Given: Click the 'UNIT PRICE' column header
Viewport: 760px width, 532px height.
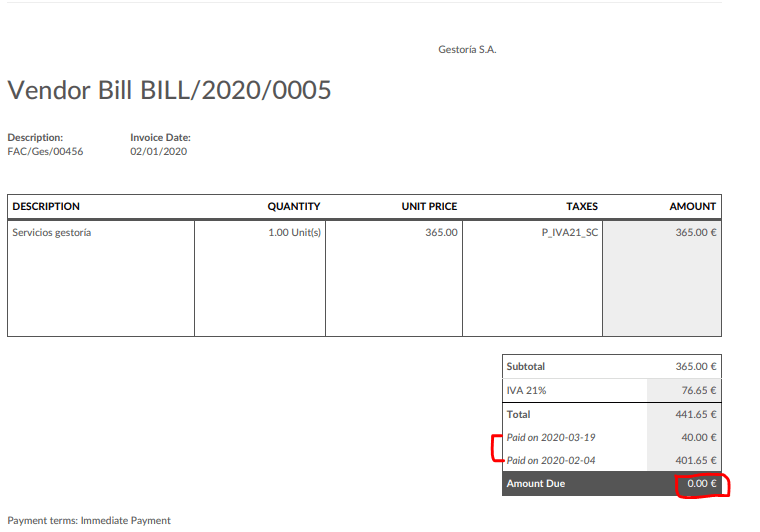Looking at the screenshot, I should pyautogui.click(x=429, y=206).
